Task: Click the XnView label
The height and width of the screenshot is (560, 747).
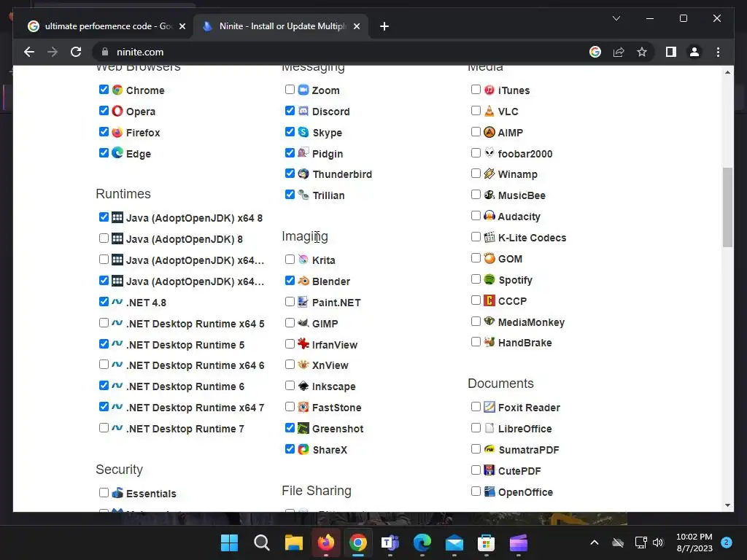Action: pyautogui.click(x=330, y=365)
